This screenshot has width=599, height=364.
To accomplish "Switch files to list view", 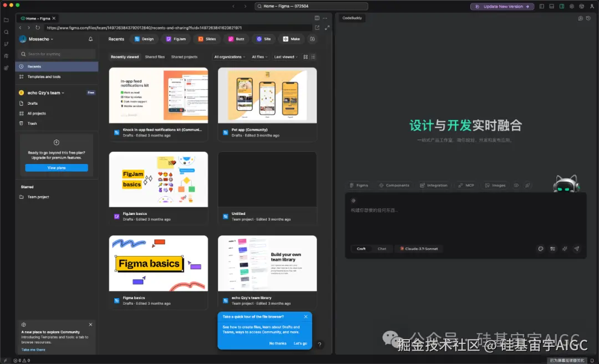I will [312, 57].
